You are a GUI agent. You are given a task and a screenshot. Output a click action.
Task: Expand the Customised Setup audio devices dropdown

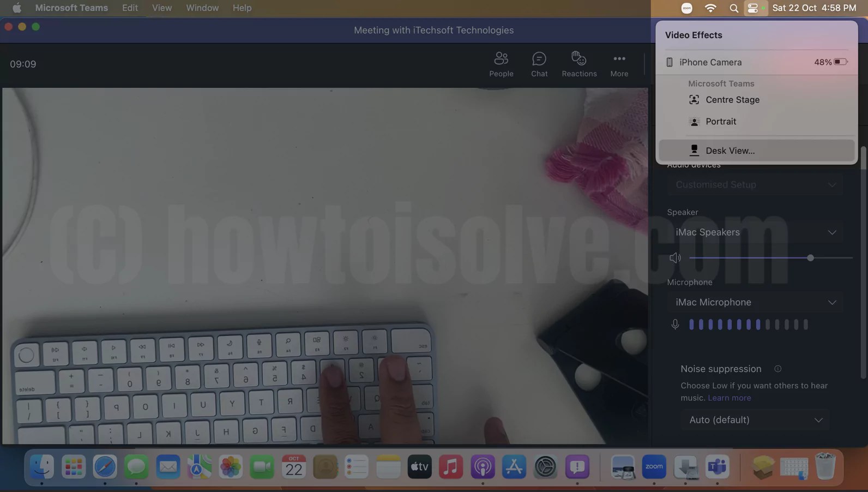click(x=755, y=185)
